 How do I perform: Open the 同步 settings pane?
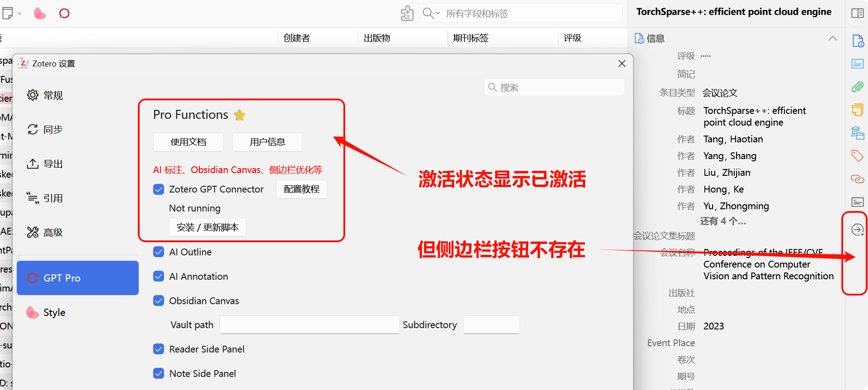[x=78, y=130]
